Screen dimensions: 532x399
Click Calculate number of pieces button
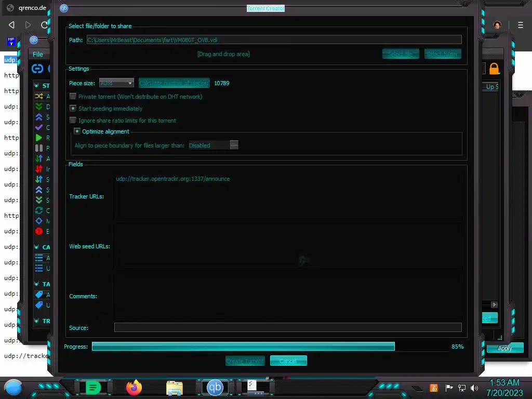tap(174, 83)
